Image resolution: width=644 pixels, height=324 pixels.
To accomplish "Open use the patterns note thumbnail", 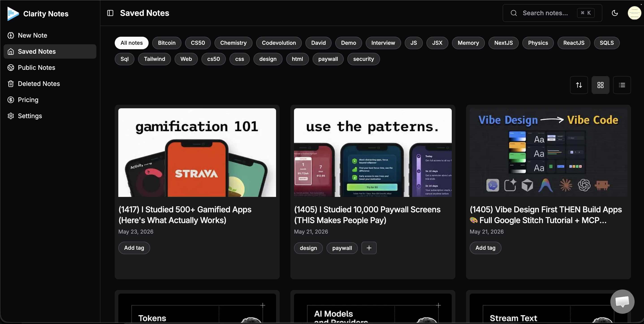I will (x=373, y=153).
